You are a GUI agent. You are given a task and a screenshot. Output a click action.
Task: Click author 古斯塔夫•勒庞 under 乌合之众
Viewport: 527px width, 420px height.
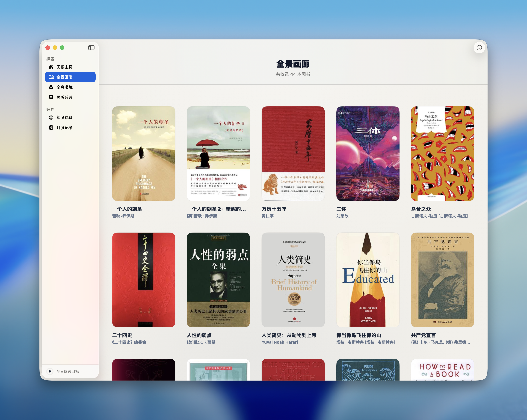[439, 216]
